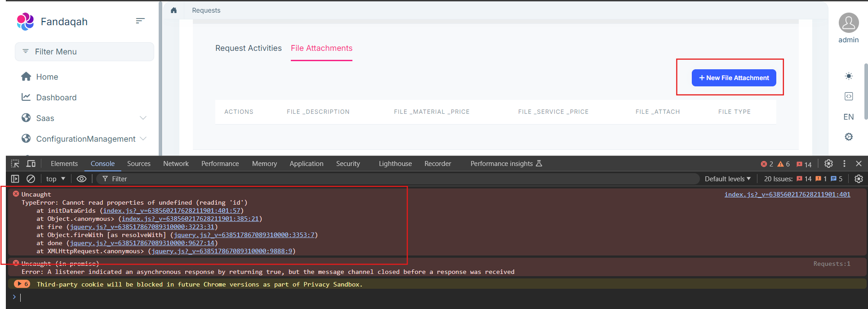Close the DevTools panel
This screenshot has width=868, height=309.
point(859,164)
